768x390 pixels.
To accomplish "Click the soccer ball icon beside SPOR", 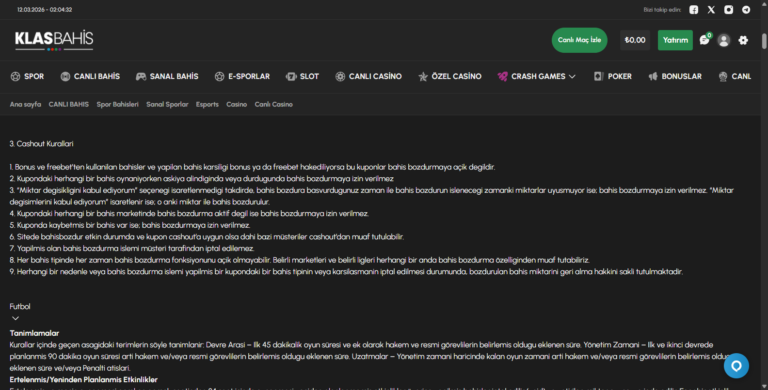I will 16,76.
